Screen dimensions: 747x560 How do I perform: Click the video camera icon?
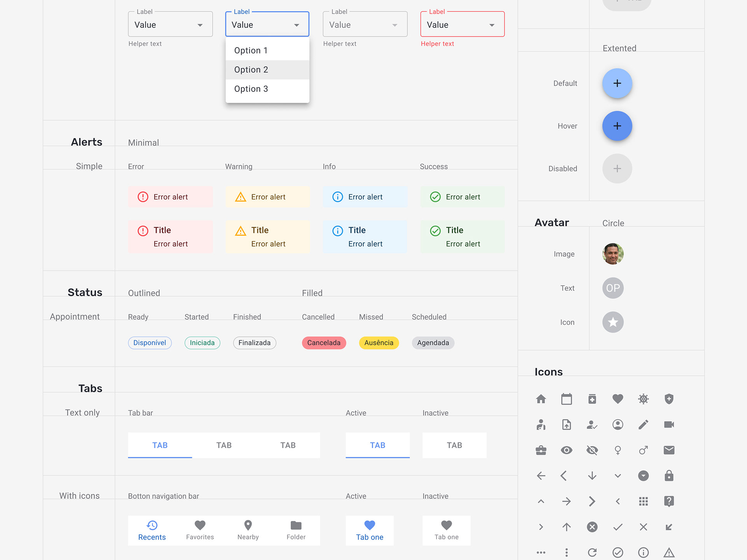click(x=669, y=424)
